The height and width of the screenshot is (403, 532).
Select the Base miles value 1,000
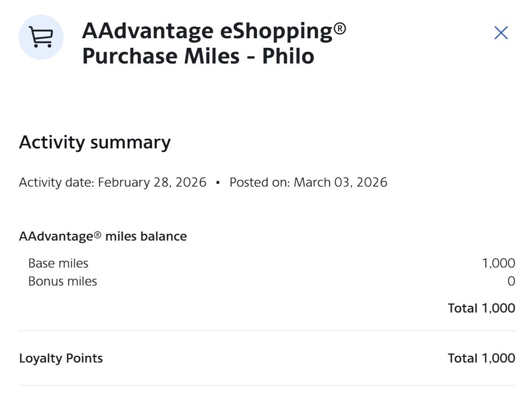pos(498,263)
